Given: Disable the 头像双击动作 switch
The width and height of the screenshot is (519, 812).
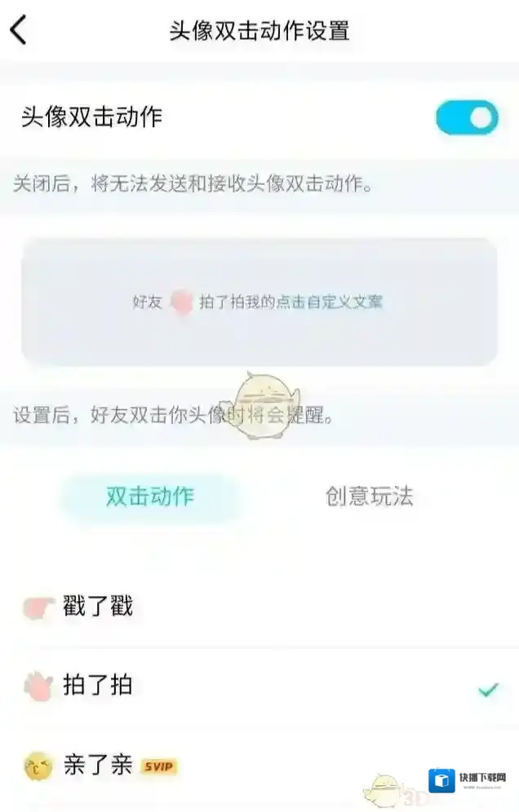Looking at the screenshot, I should point(467,117).
